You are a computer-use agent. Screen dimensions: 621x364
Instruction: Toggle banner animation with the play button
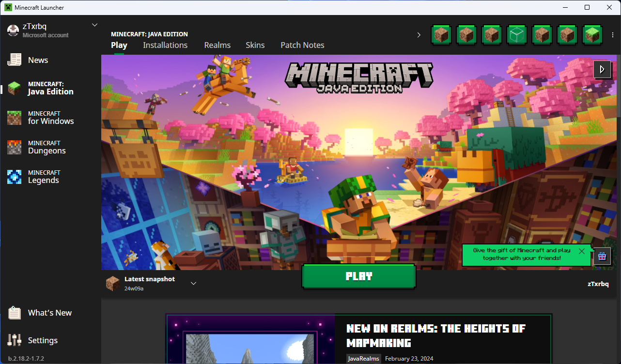[x=602, y=69]
